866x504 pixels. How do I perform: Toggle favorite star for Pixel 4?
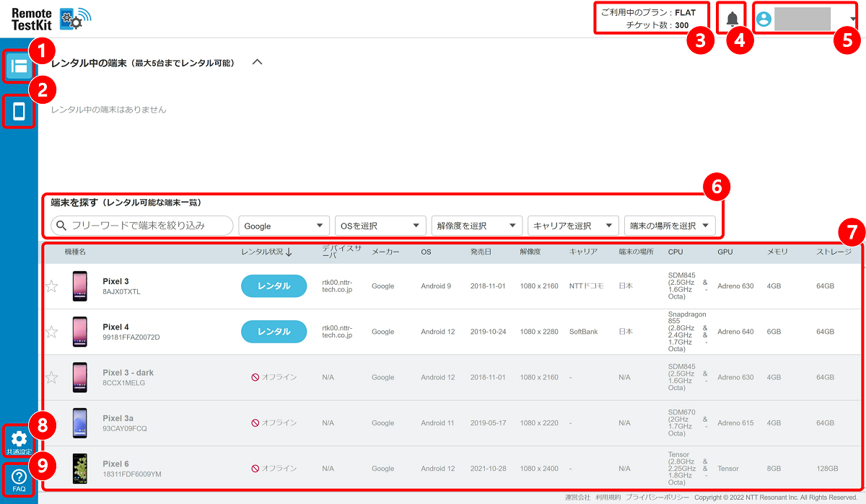pos(51,332)
